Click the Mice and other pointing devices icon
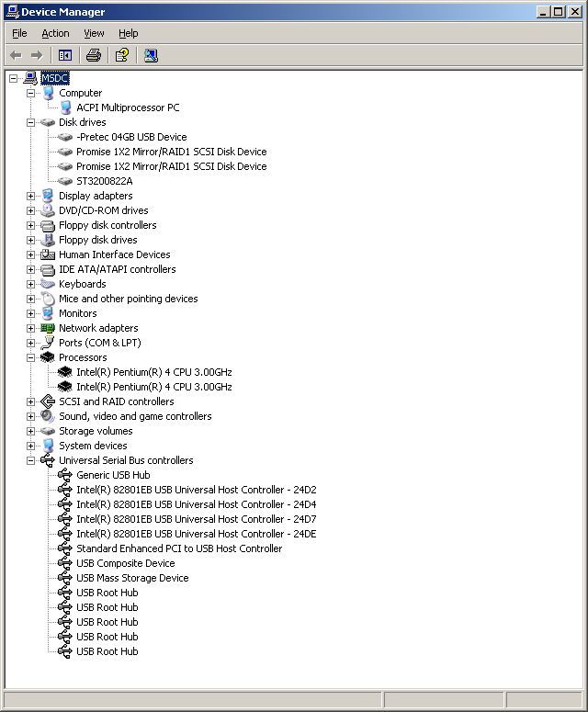The image size is (588, 712). point(48,299)
